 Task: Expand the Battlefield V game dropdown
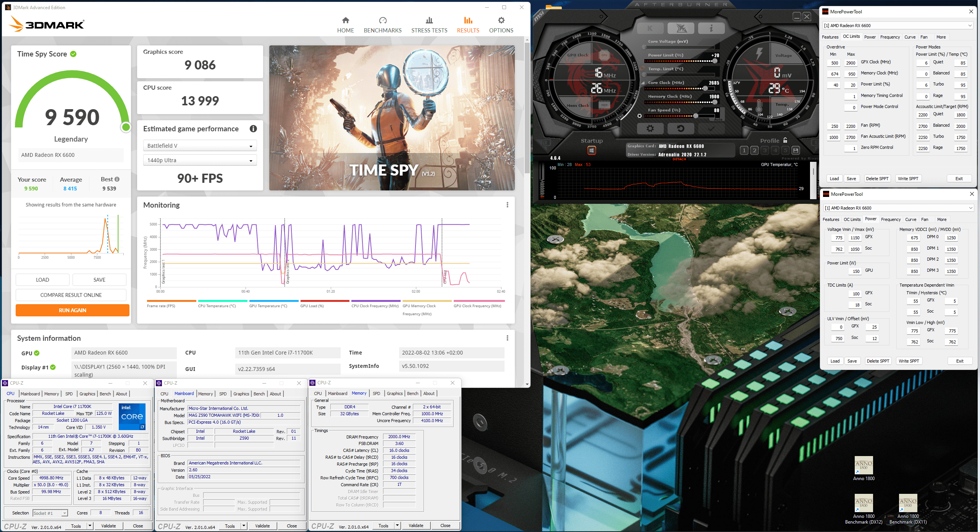click(x=200, y=146)
